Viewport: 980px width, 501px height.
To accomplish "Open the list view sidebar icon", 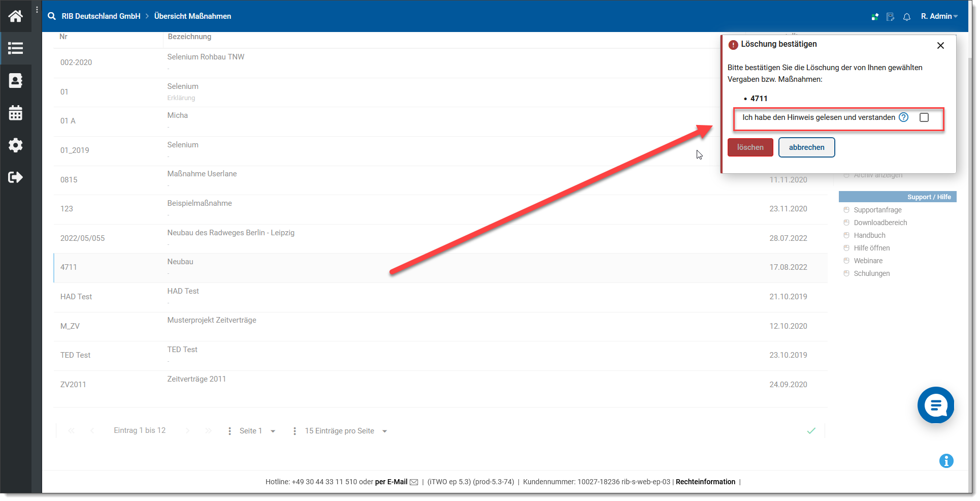I will [x=15, y=48].
